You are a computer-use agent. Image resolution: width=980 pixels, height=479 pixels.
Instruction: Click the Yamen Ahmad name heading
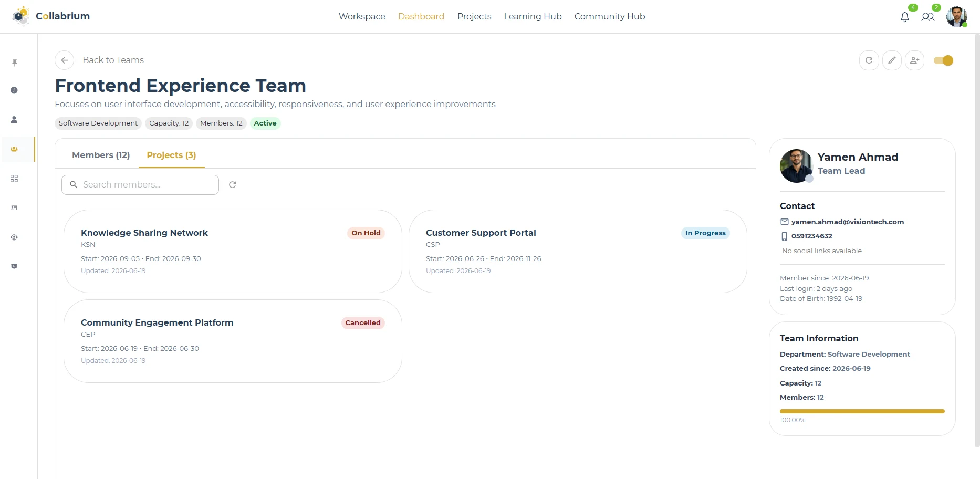tap(858, 157)
